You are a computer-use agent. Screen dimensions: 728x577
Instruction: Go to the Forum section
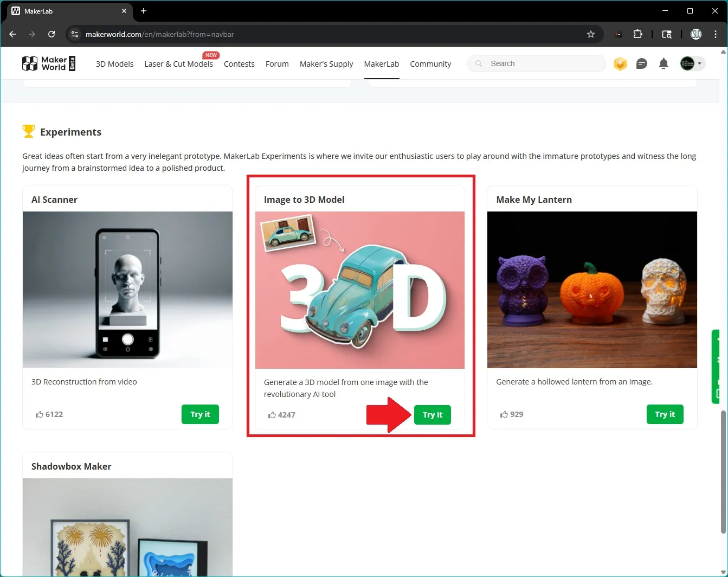[x=277, y=63]
